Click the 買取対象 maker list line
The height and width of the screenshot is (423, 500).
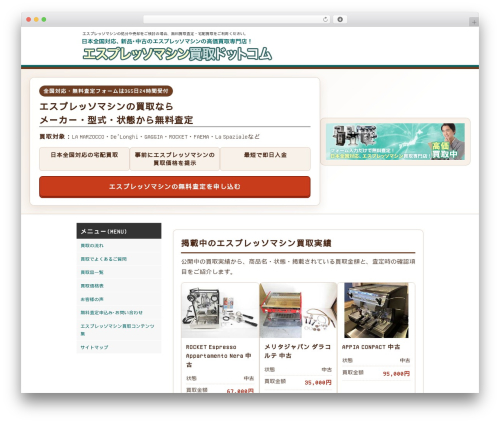pos(149,137)
